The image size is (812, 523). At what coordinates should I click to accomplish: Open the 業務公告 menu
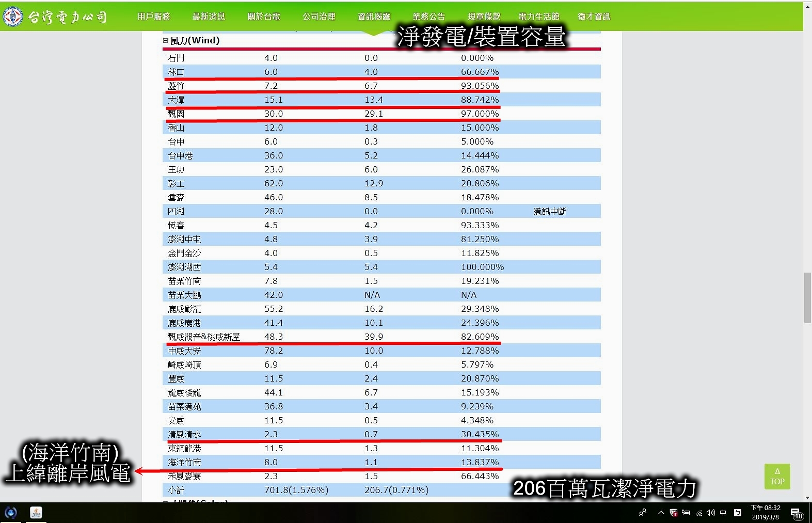click(x=429, y=17)
